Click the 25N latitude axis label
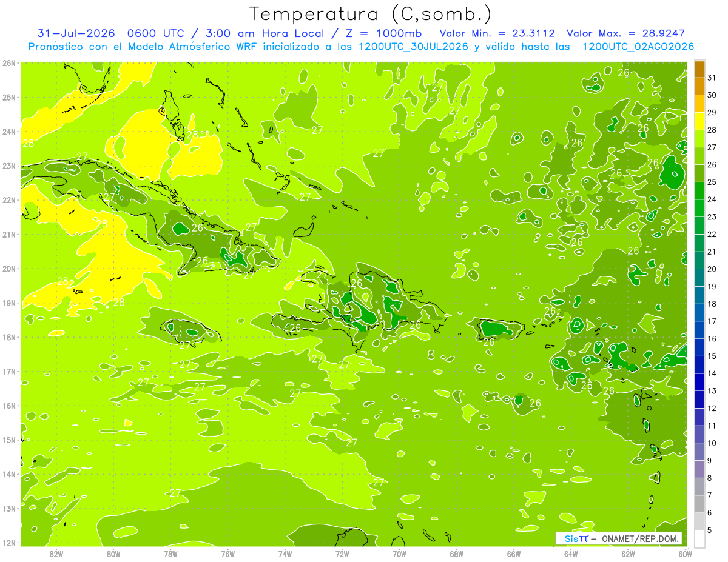The height and width of the screenshot is (562, 728). point(9,98)
